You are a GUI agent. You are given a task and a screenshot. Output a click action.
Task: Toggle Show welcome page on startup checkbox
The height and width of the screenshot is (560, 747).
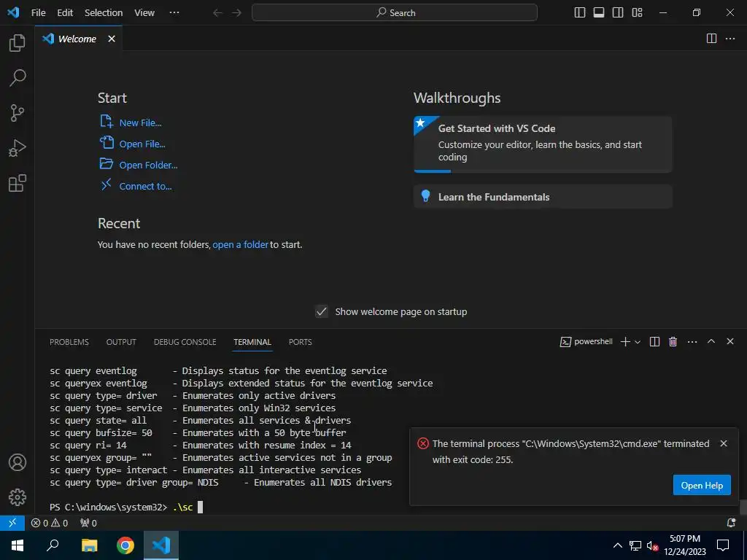click(x=322, y=312)
